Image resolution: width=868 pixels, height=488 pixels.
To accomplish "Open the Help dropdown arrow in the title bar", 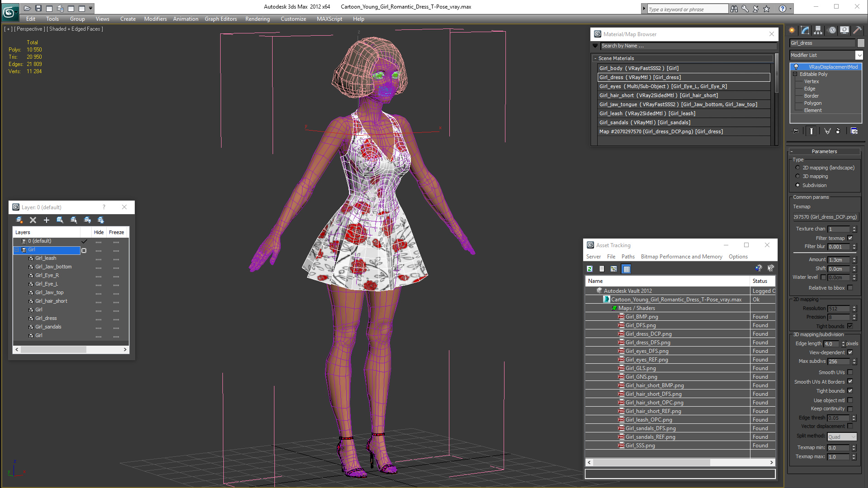I will click(790, 9).
